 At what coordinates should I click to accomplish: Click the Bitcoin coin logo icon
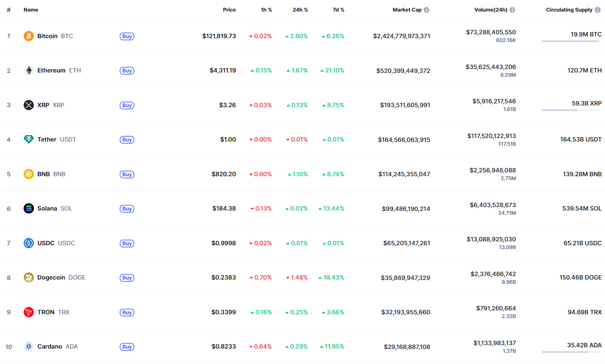click(x=29, y=36)
